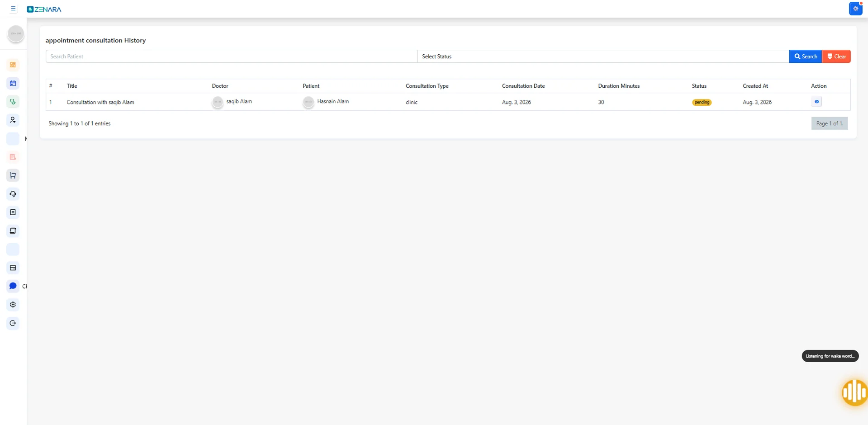Click the 'Listening for wake word...' bubble
This screenshot has width=868, height=425.
(830, 356)
